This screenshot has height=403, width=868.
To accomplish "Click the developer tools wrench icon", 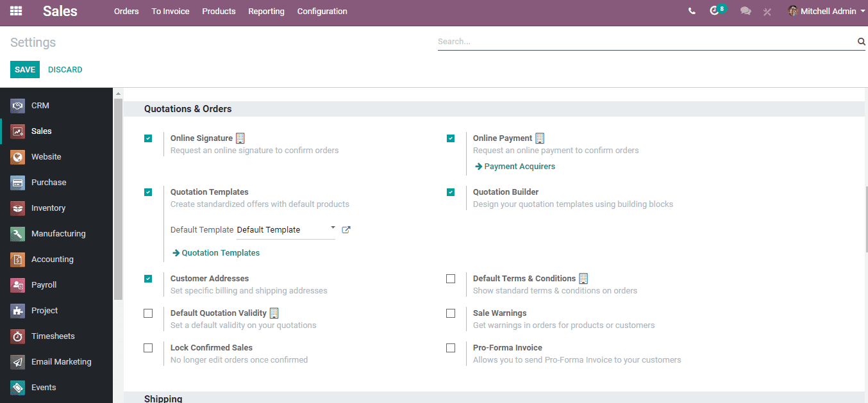I will pos(767,11).
